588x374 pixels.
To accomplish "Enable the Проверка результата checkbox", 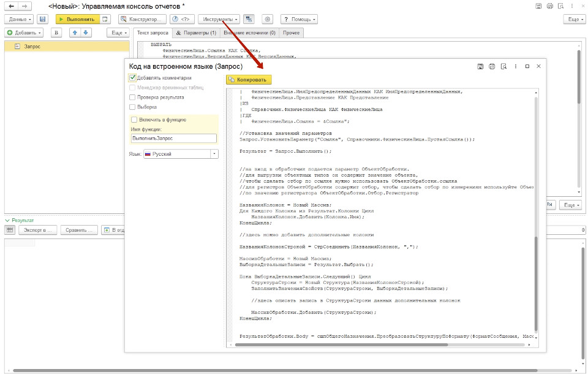I will [x=132, y=97].
